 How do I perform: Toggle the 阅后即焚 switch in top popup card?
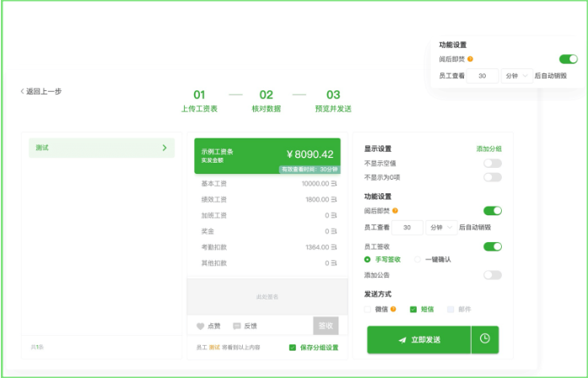568,59
